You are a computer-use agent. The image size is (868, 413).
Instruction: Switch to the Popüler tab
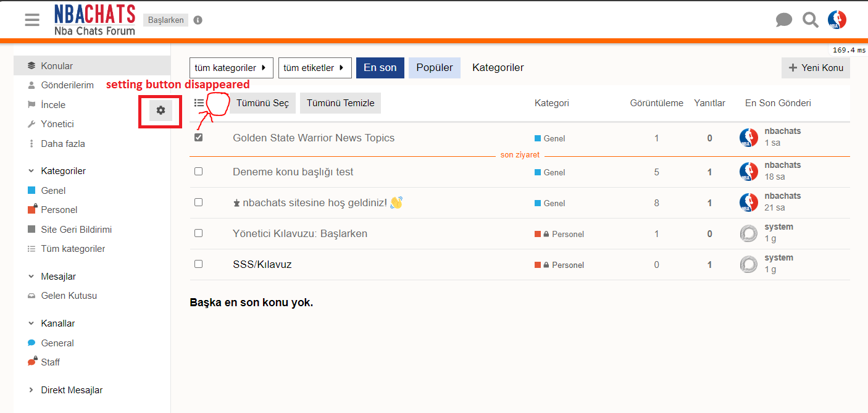(x=434, y=68)
